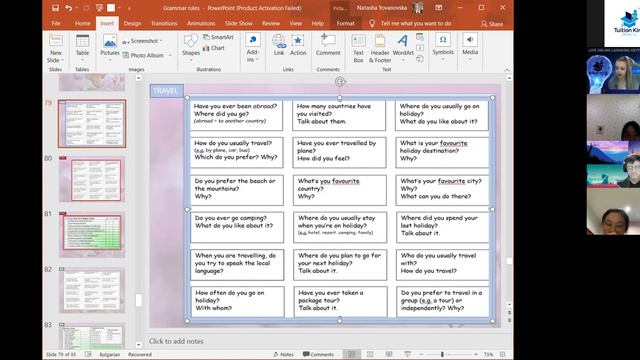This screenshot has width=640, height=360.
Task: Switch to Normal view in status bar
Action: (x=351, y=354)
